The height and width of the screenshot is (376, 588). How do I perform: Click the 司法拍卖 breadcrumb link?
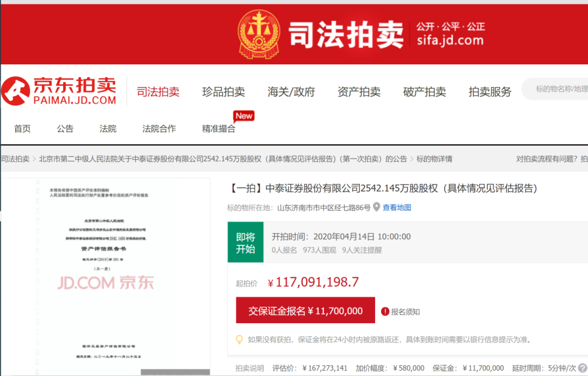click(15, 159)
